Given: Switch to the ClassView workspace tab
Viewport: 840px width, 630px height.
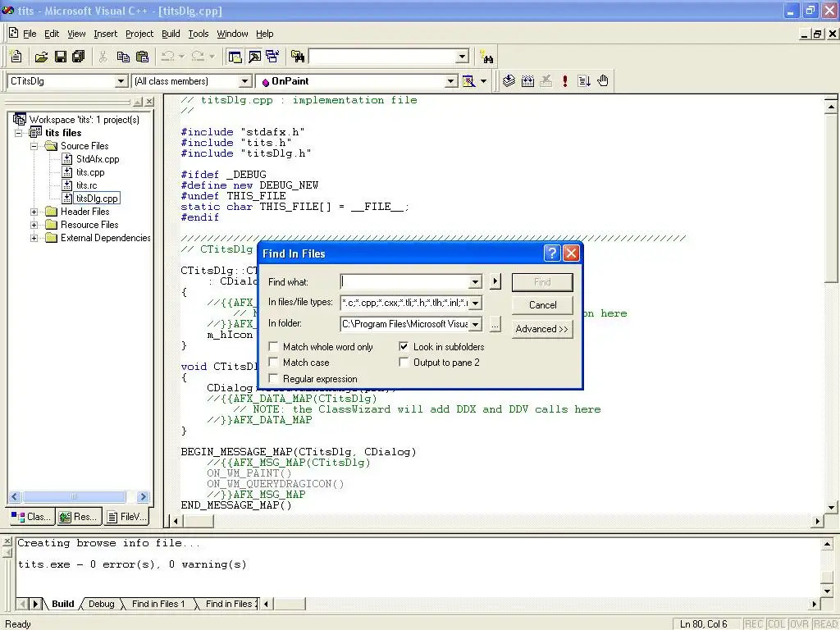Looking at the screenshot, I should [x=31, y=517].
